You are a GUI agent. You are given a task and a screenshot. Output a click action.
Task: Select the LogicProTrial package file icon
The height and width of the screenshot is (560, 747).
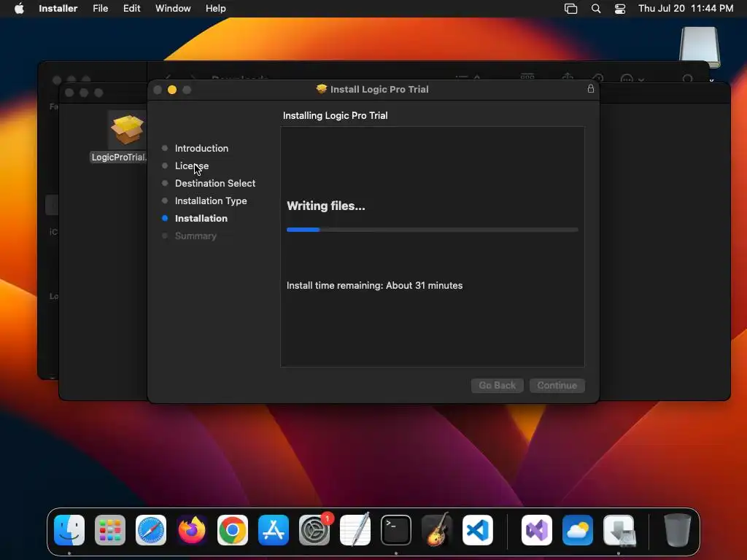(x=127, y=130)
